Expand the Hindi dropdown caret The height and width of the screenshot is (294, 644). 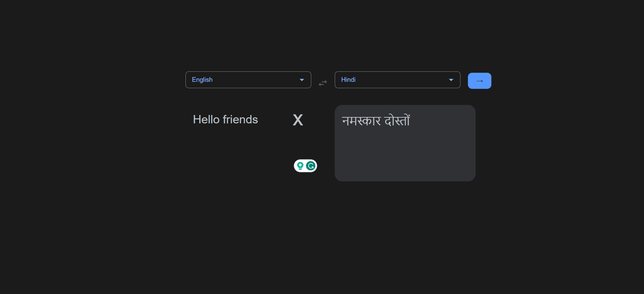[451, 80]
